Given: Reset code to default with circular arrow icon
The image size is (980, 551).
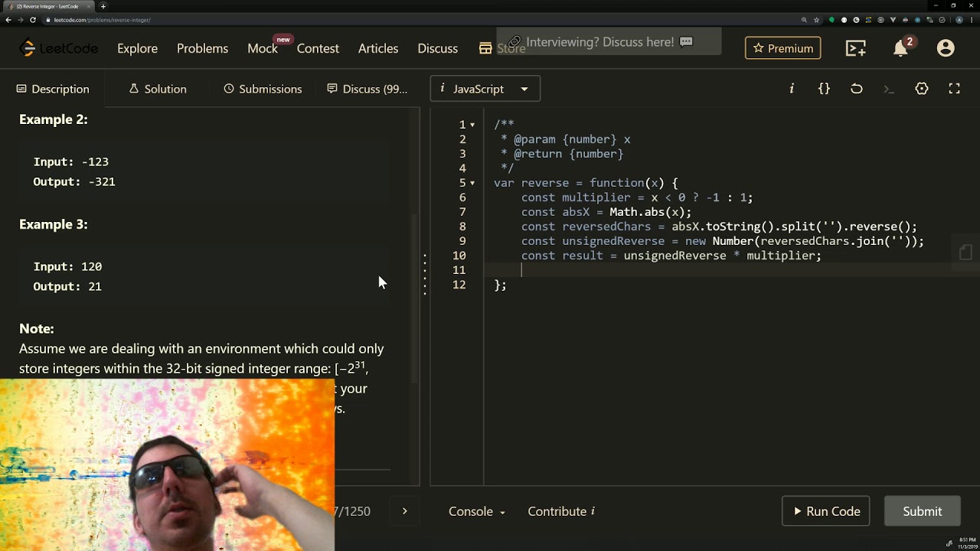Looking at the screenshot, I should (857, 89).
